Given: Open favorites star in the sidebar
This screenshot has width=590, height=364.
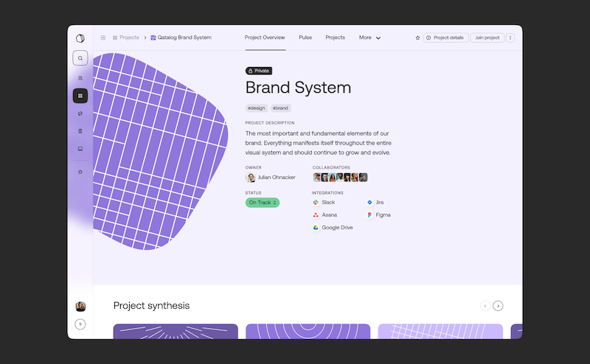Looking at the screenshot, I should pyautogui.click(x=80, y=172).
